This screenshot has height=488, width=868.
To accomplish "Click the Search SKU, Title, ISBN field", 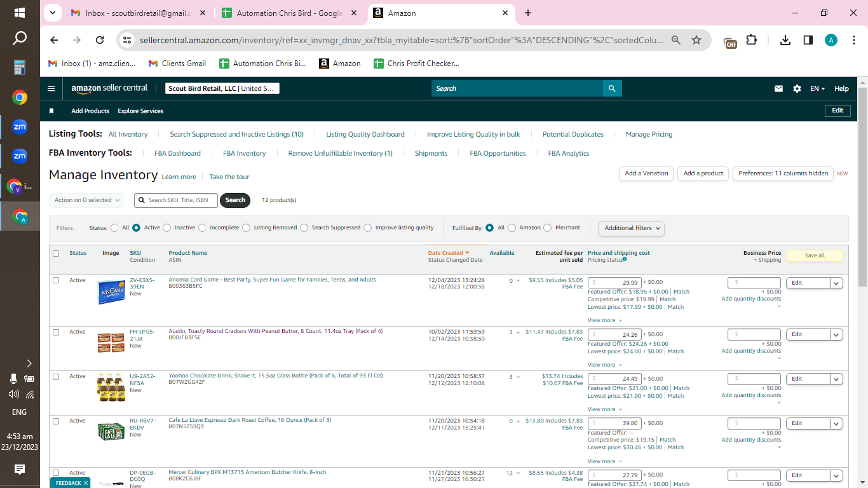I will (x=176, y=200).
